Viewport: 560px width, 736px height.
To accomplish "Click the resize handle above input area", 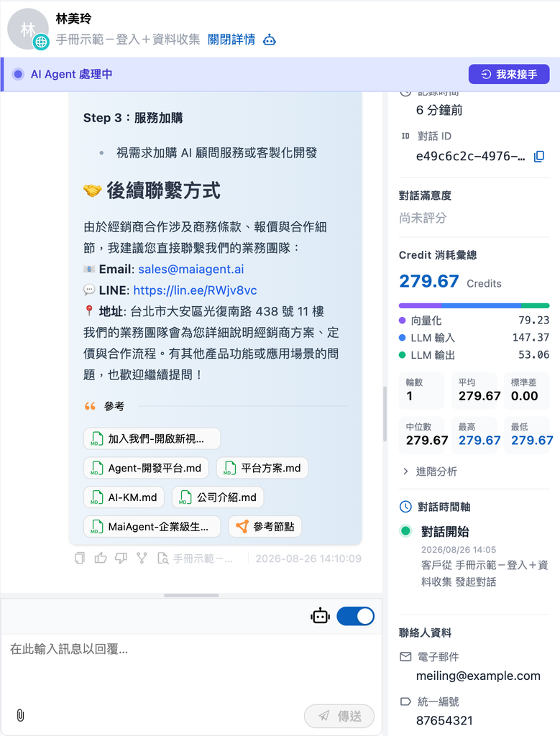I will 191,595.
